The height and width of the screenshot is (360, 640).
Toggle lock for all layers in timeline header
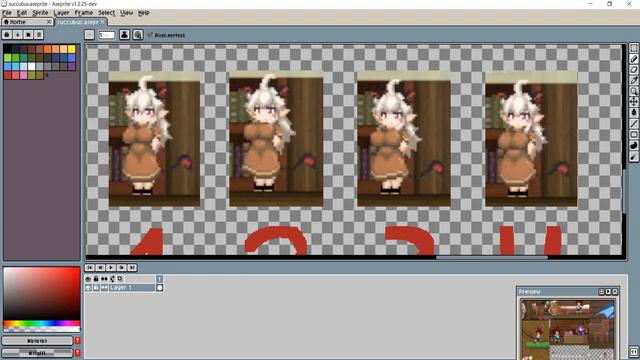[96, 279]
